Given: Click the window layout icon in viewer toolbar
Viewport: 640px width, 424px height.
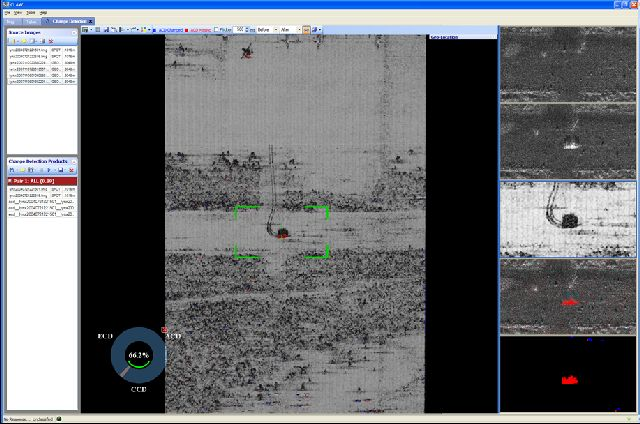Looking at the screenshot, I should point(85,30).
